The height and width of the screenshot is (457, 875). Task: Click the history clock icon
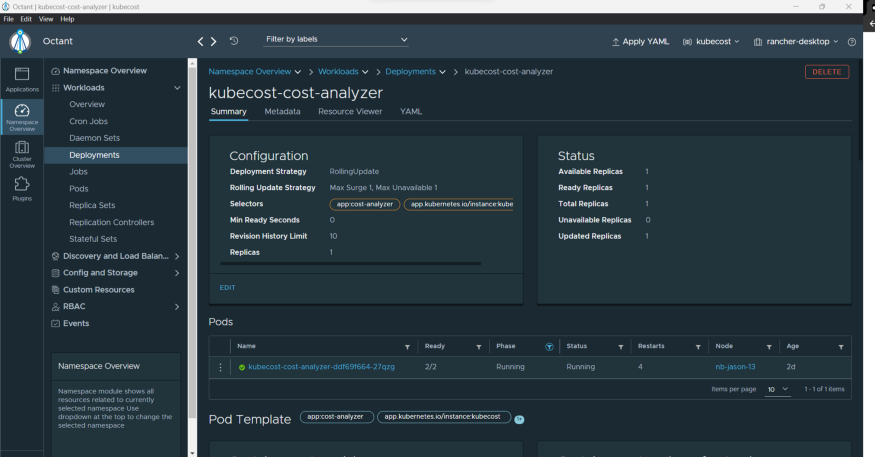pyautogui.click(x=234, y=41)
